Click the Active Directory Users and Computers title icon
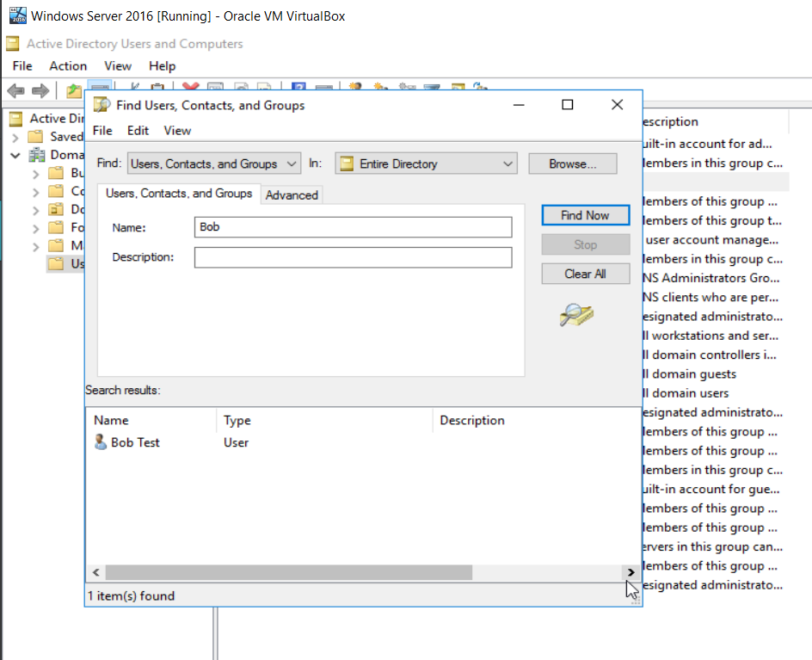The image size is (812, 660). pos(13,44)
